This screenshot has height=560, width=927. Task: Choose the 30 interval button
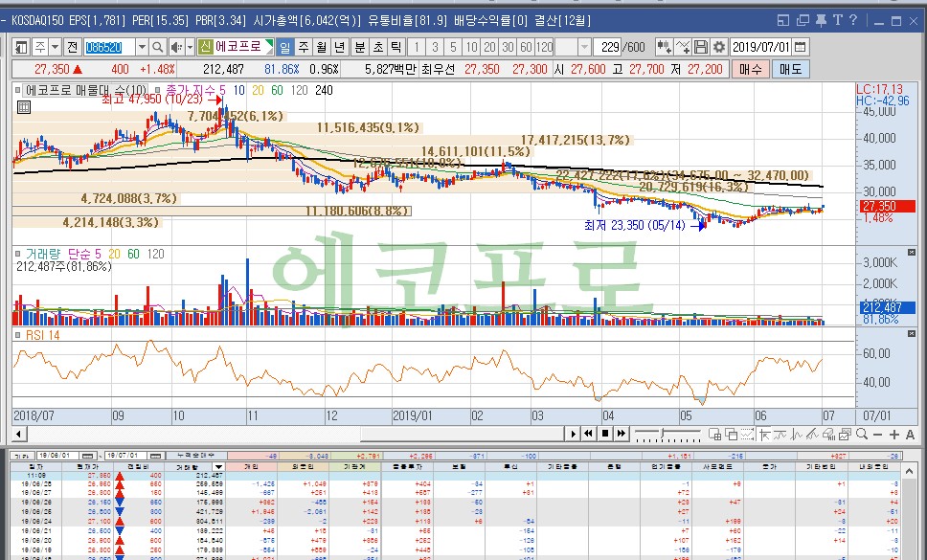[508, 47]
